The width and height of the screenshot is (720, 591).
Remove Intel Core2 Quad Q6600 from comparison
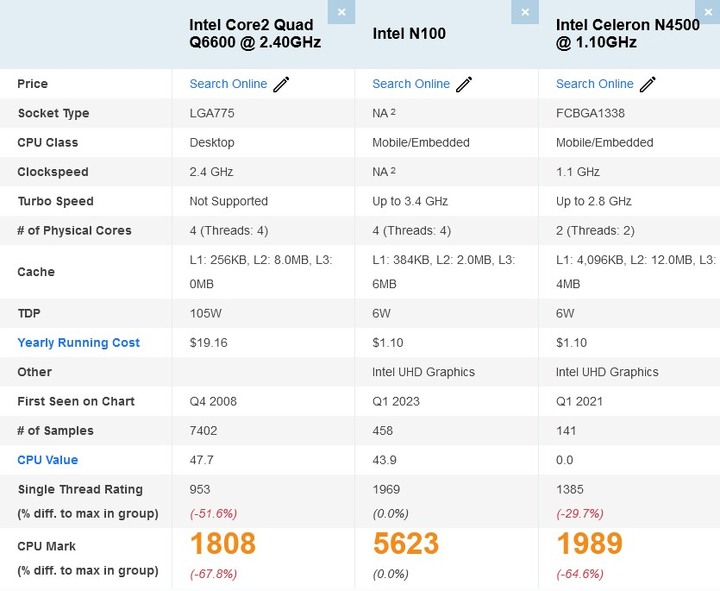pyautogui.click(x=341, y=12)
